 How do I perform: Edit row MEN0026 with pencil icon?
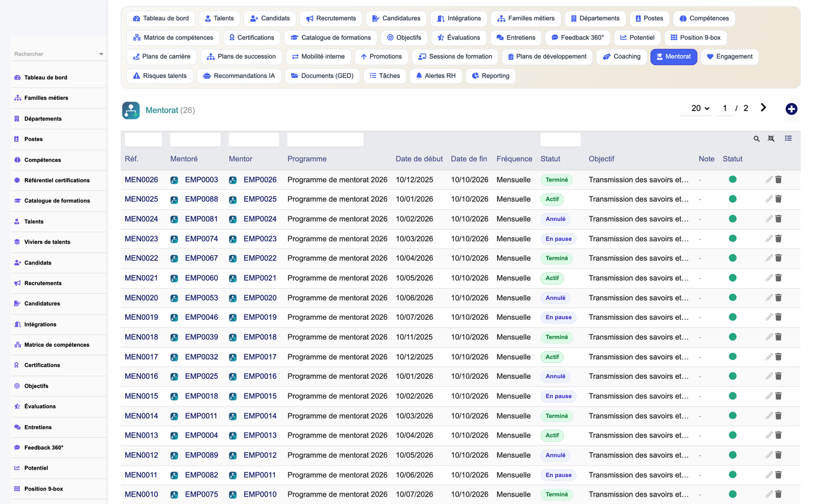769,179
